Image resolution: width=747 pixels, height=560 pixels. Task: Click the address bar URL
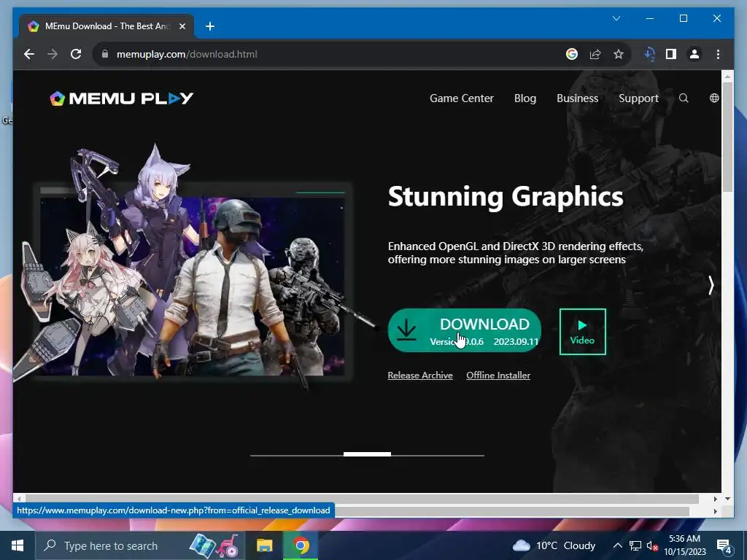[x=187, y=54]
